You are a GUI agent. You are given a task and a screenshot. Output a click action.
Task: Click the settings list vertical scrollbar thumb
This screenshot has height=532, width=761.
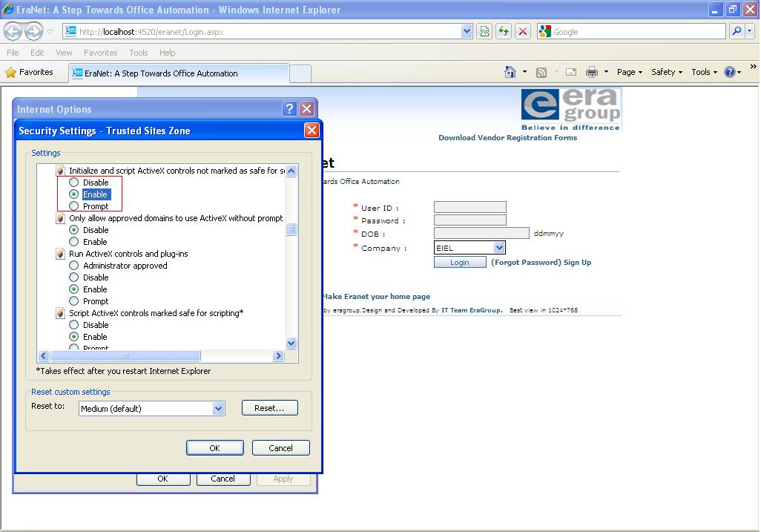click(291, 229)
